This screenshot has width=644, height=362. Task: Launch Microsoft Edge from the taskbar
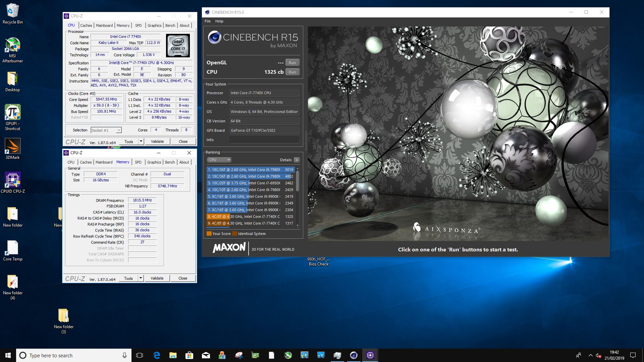pyautogui.click(x=157, y=355)
